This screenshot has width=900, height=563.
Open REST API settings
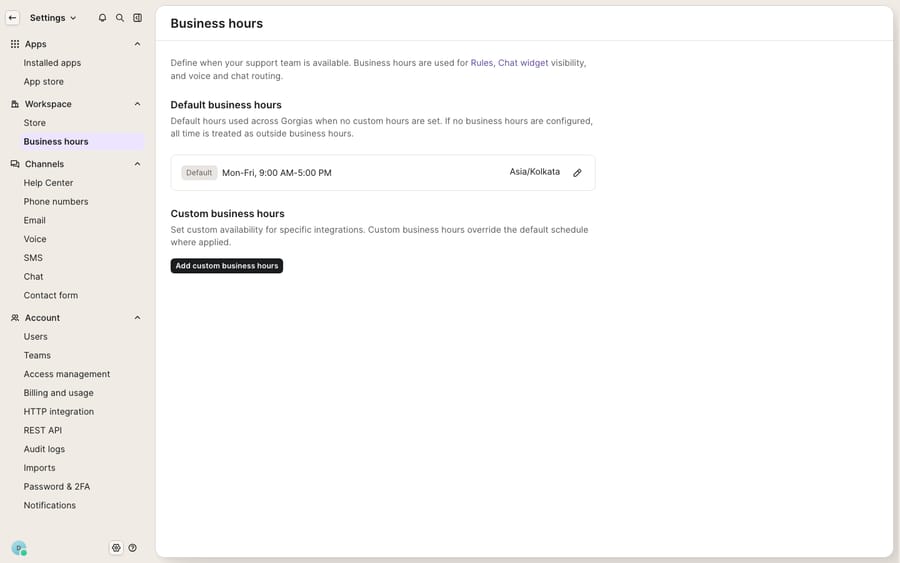click(42, 430)
